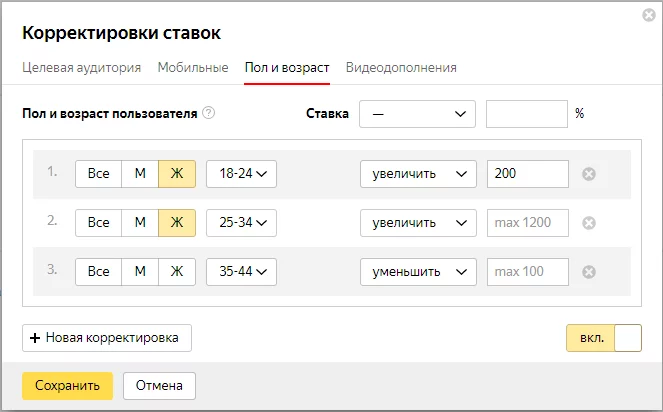Viewport: 663px width, 412px height.
Task: Select М gender in row 3
Action: (x=140, y=272)
